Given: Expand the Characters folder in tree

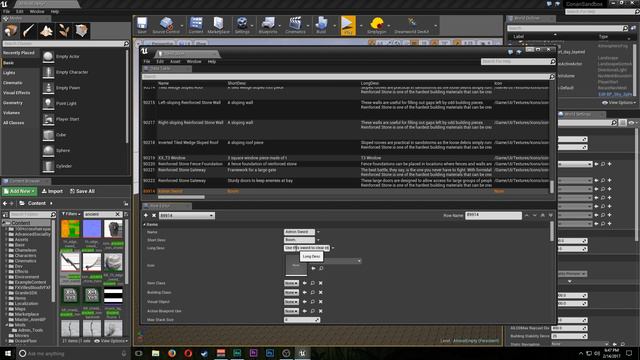Looking at the screenshot, I should (x=7, y=256).
